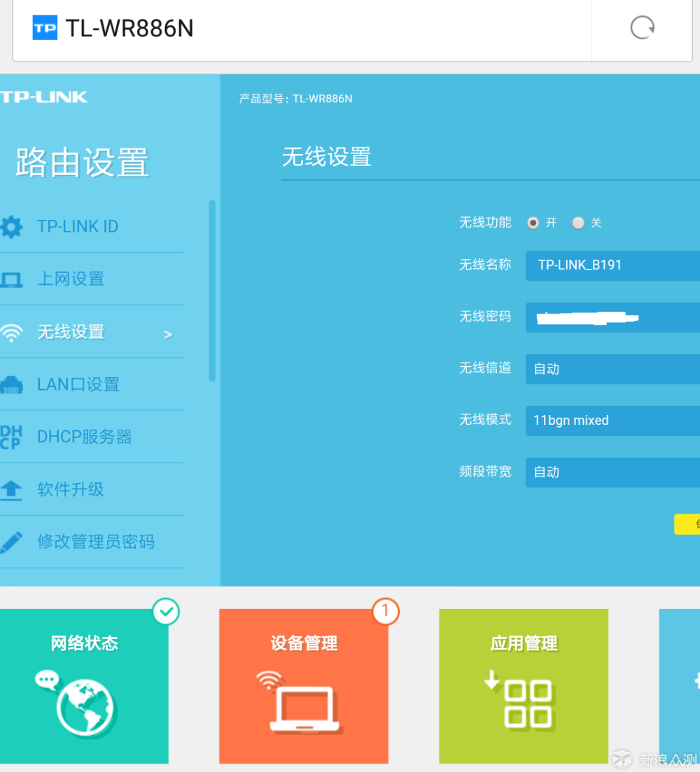The image size is (700, 772).
Task: Click the 修改管理员密码 pencil icon
Action: (13, 541)
